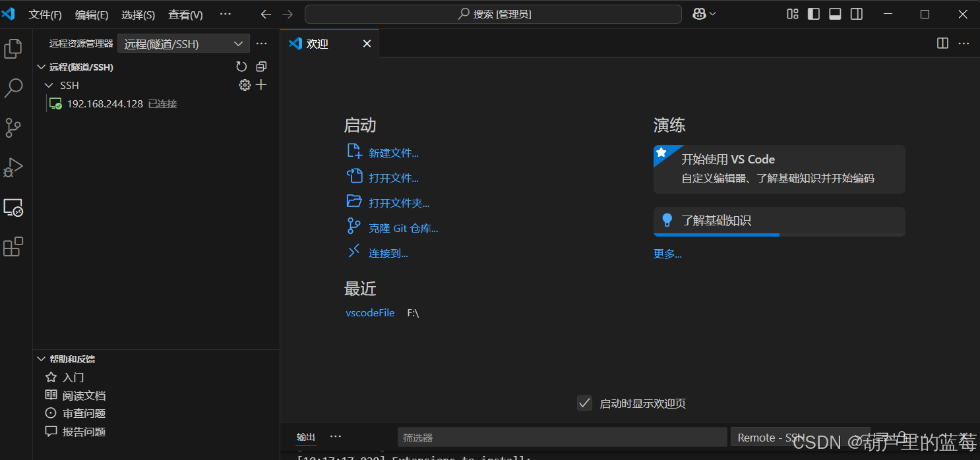
Task: Open remote explorer more actions ellipsis
Action: 262,43
